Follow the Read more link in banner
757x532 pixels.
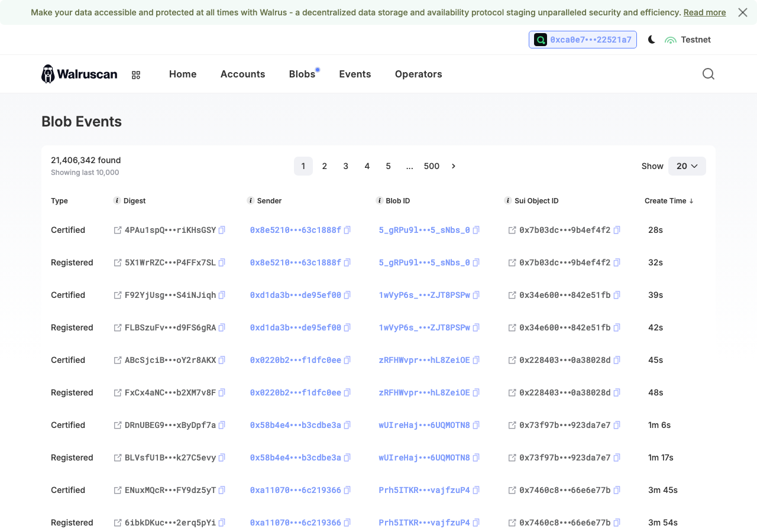(x=704, y=12)
